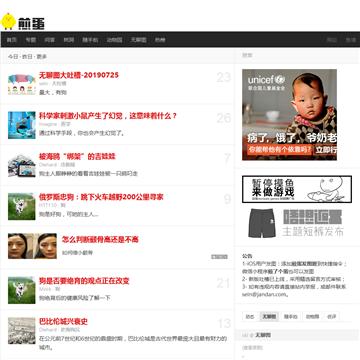This screenshot has height=360, width=360.
Task: Open the 首页 item in the black navigation bar
Action: tap(12, 40)
